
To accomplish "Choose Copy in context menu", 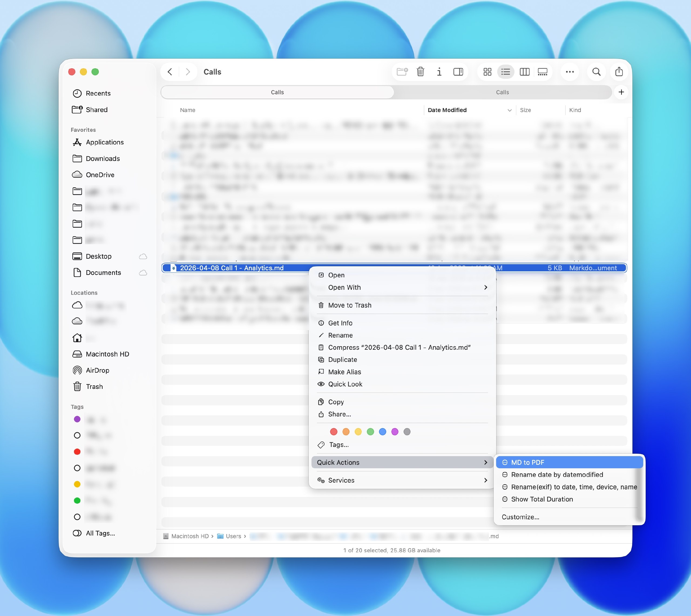I will point(402,402).
